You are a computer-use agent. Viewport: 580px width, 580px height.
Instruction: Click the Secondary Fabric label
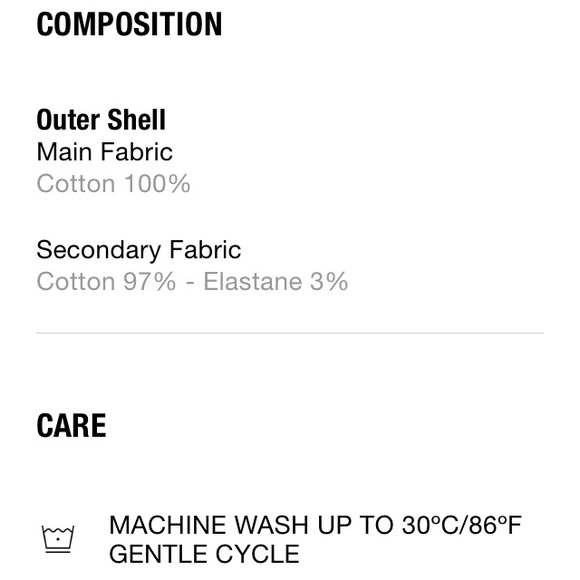139,250
